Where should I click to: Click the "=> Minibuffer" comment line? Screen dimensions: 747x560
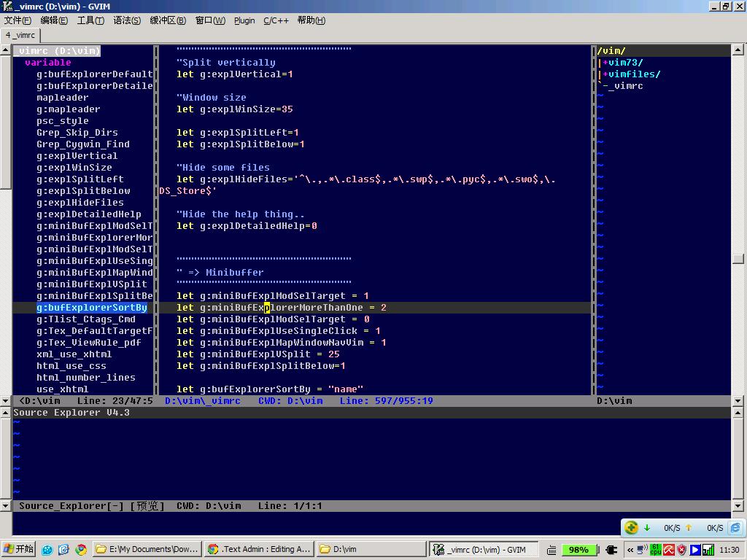(x=220, y=273)
